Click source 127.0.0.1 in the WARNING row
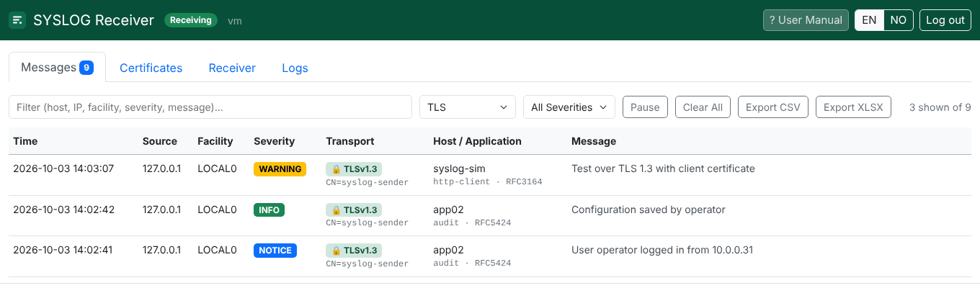This screenshot has width=980, height=288. (x=161, y=168)
